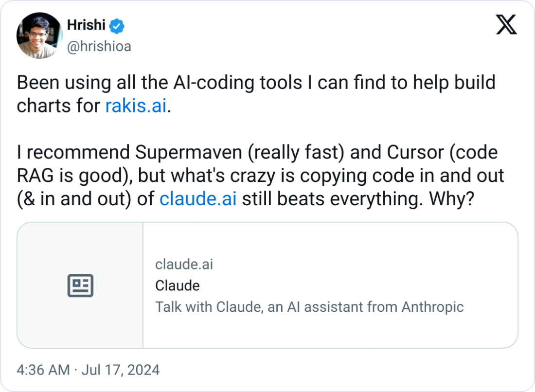Click the X icon to visit the platform home
The width and height of the screenshot is (535, 392).
[506, 25]
